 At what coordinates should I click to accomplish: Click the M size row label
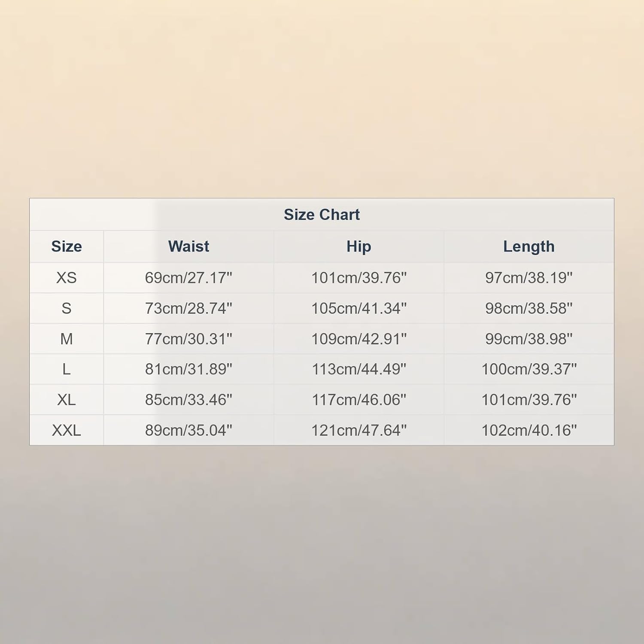[x=67, y=339]
